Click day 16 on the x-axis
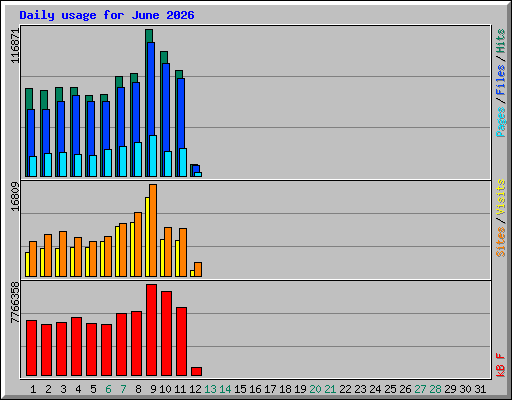The image size is (512, 400). pos(255,389)
